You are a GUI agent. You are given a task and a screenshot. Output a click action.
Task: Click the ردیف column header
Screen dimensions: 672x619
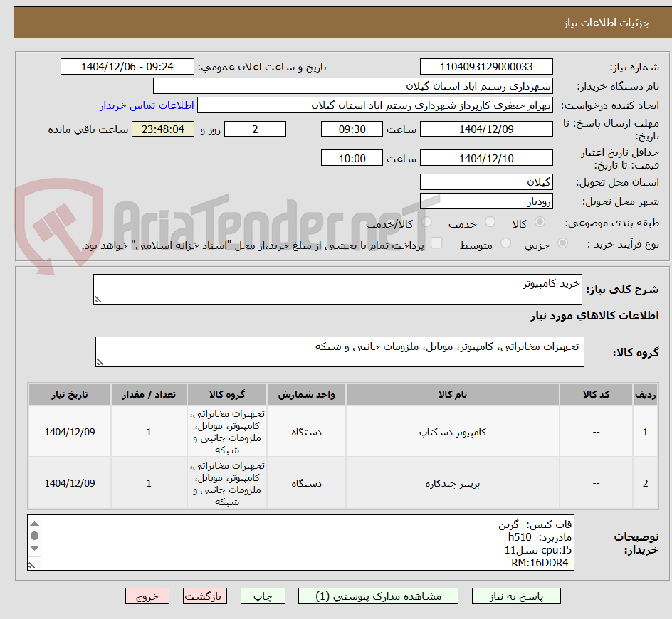click(x=646, y=395)
